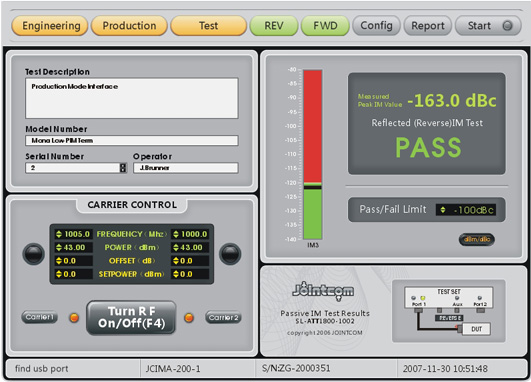Open the Report view
Viewport: 531px width, 382px height.
[x=428, y=26]
